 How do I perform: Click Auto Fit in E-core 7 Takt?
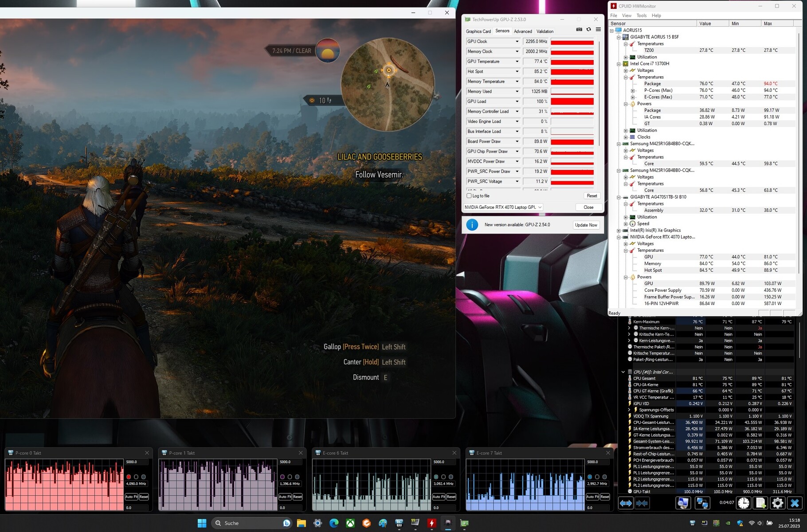tap(592, 497)
